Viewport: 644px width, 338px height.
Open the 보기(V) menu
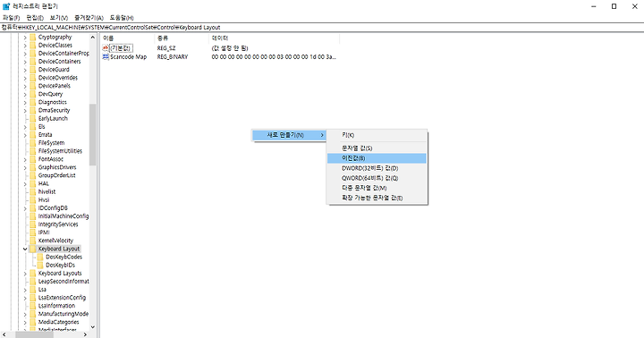click(59, 18)
